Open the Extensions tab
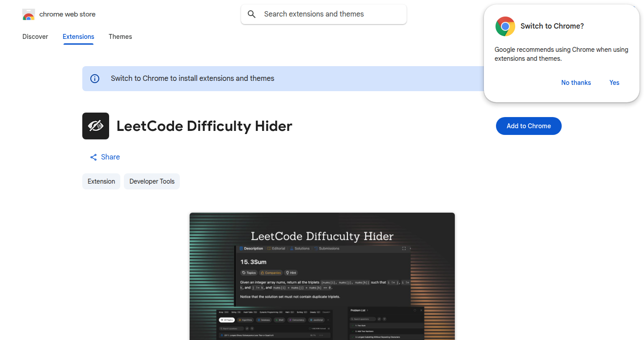This screenshot has height=340, width=644. point(78,37)
